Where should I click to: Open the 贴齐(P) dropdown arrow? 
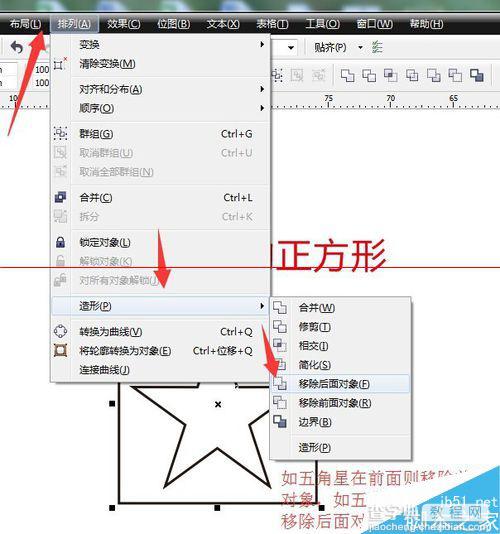tap(360, 47)
